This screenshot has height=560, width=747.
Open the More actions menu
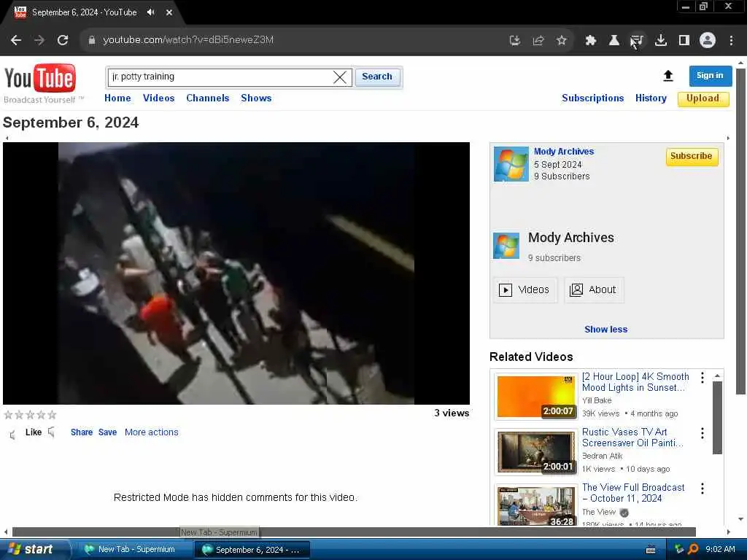(152, 432)
